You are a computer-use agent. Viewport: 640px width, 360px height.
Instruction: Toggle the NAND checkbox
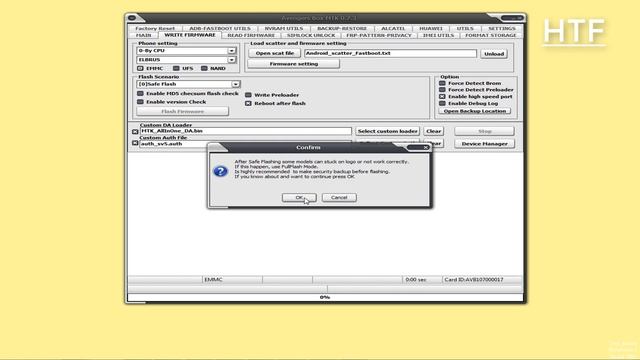pyautogui.click(x=204, y=68)
